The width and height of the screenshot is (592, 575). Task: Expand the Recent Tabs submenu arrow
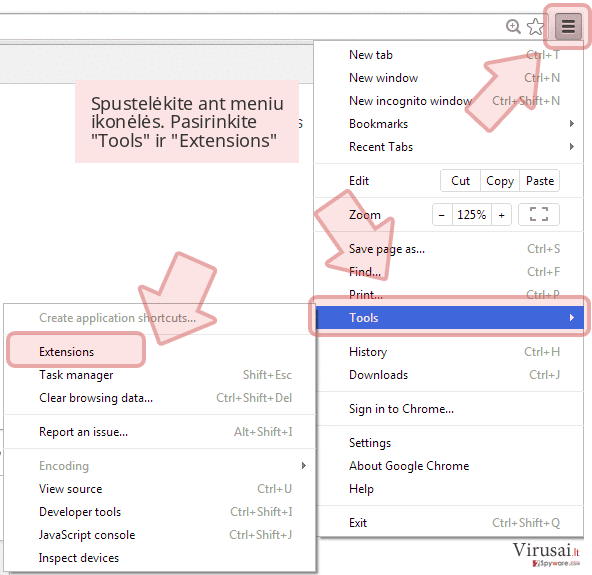coord(572,146)
